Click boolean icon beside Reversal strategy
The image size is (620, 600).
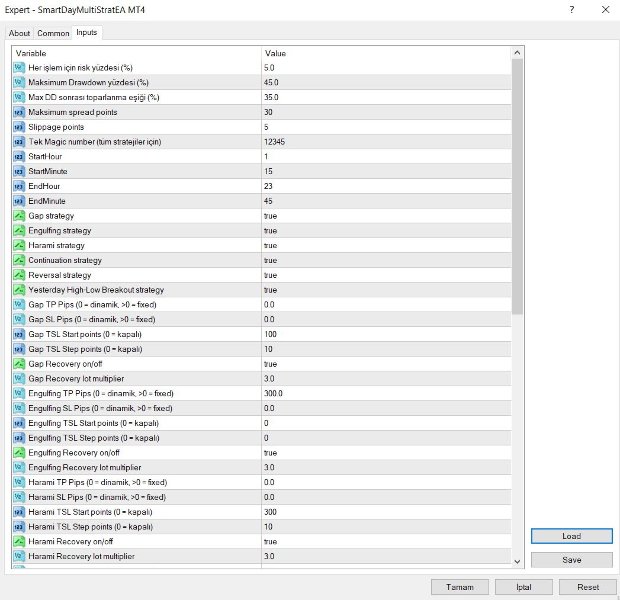click(x=19, y=275)
